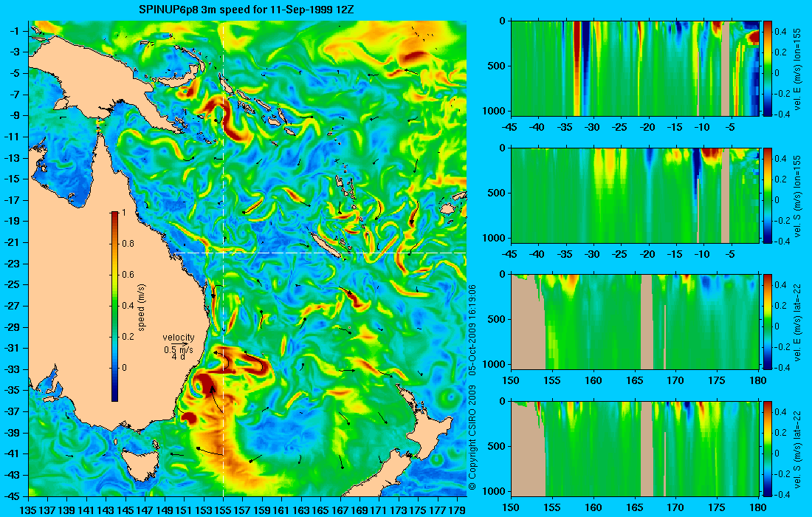Image resolution: width=812 pixels, height=517 pixels.
Task: Open the top section panel vel. E lon=155
Action: 635,68
